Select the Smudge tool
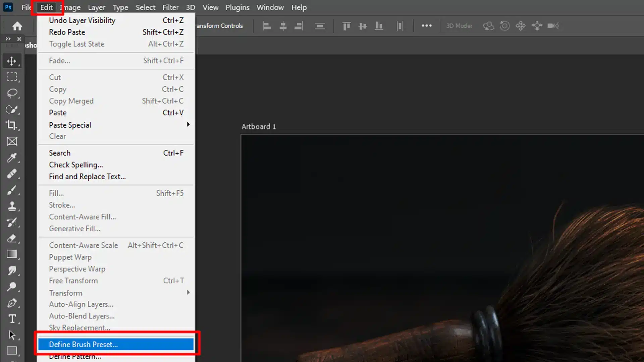 click(x=12, y=270)
